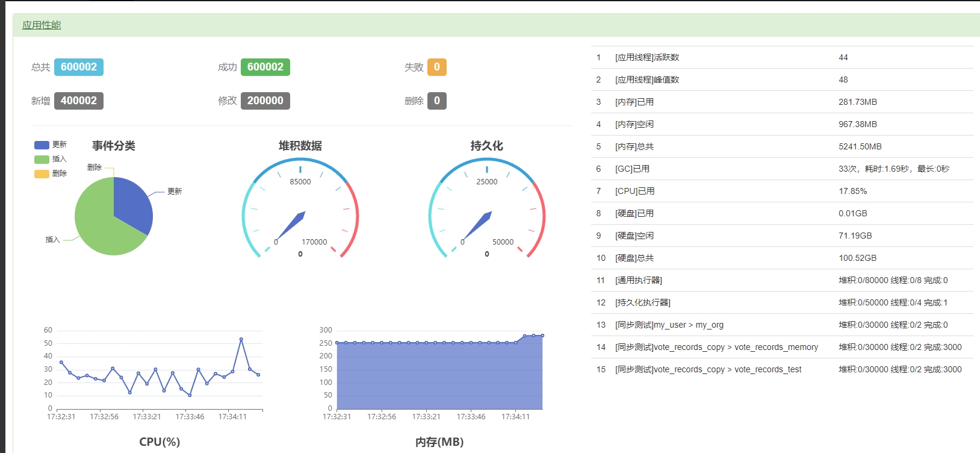Toggle the 更新 legend color swatch

pos(42,145)
